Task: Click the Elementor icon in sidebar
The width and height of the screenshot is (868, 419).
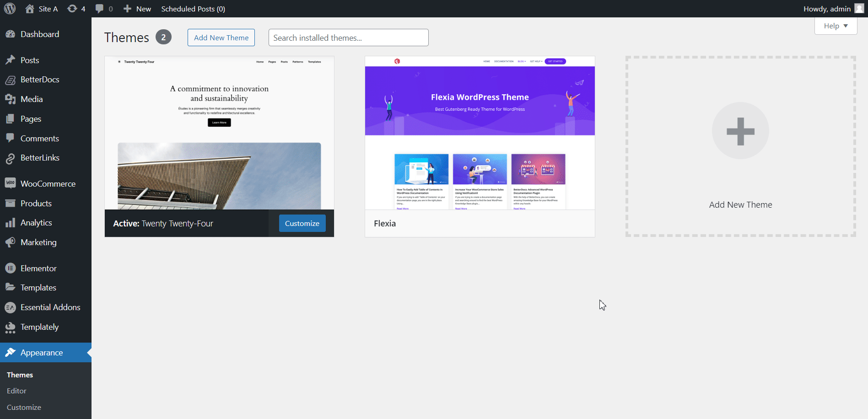Action: coord(11,268)
